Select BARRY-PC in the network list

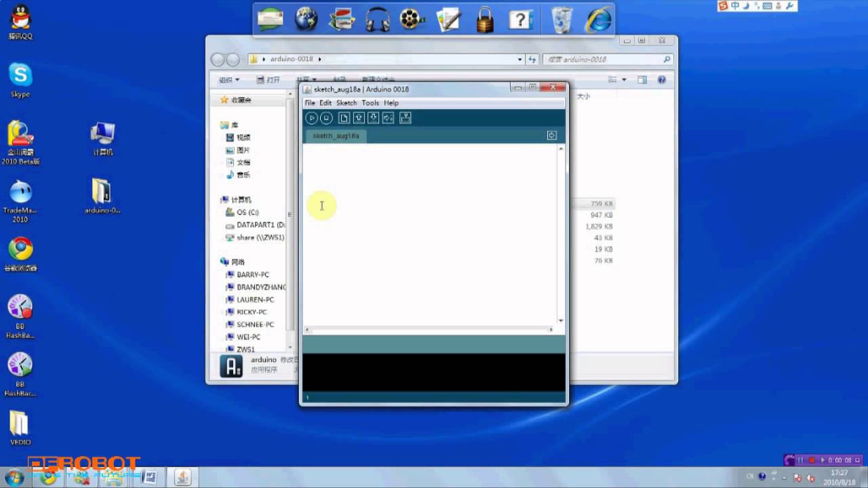click(248, 274)
